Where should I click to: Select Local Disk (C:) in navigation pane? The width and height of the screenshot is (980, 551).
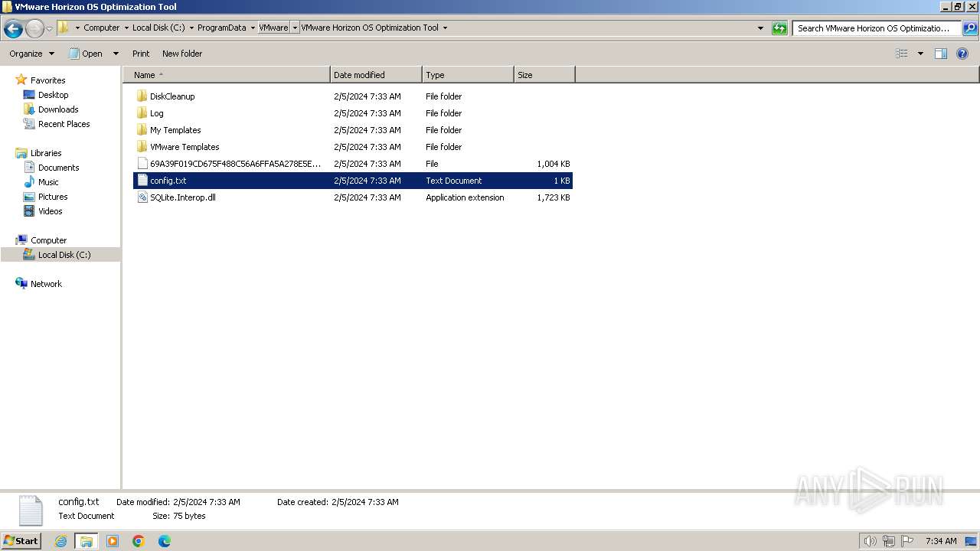[64, 255]
